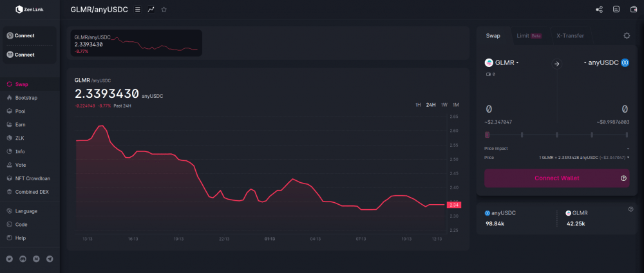Click the Language globe icon

coord(10,211)
